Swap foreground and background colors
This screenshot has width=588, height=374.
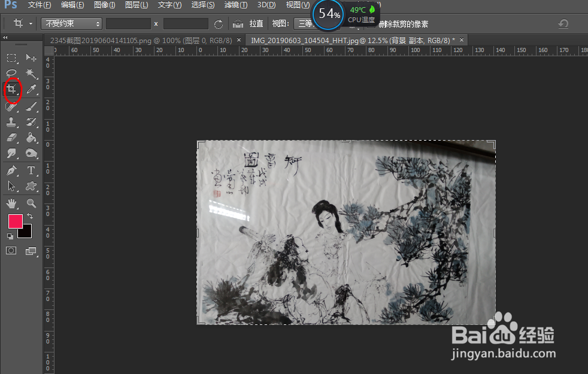30,216
